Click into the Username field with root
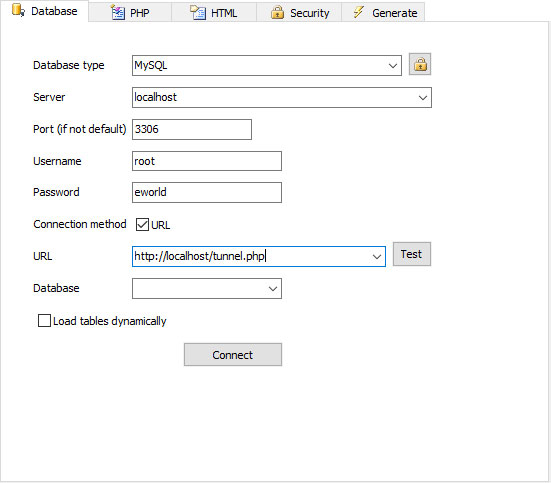The width and height of the screenshot is (551, 483). point(207,161)
